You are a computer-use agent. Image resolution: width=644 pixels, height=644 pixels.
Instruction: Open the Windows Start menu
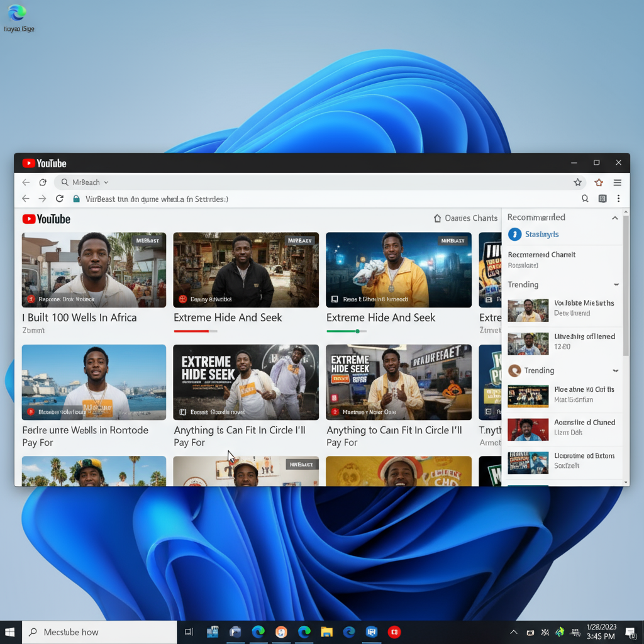tap(10, 632)
